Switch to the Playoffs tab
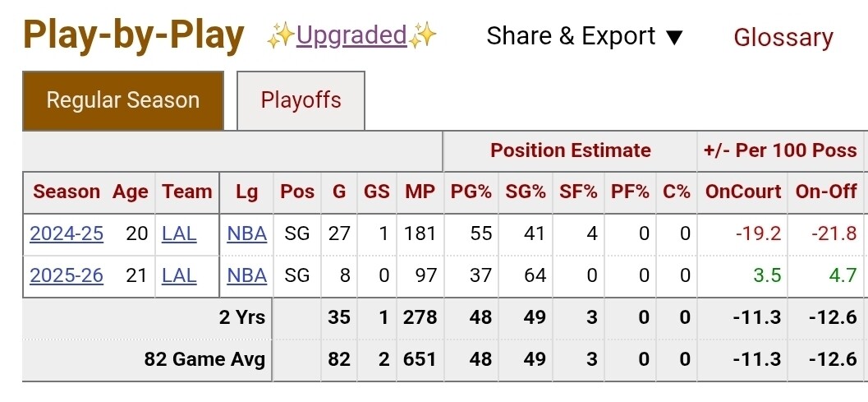This screenshot has height=402, width=868. pyautogui.click(x=301, y=100)
